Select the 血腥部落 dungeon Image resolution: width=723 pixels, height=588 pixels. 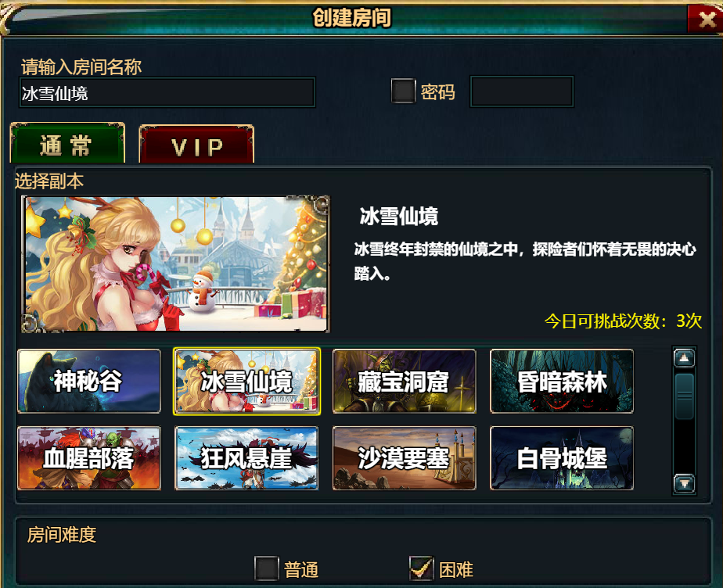click(89, 458)
